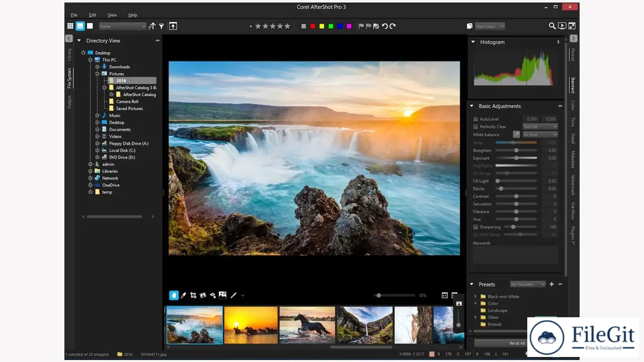Select the Pan hand tool
Screen dimensions: 644x362
tap(174, 295)
